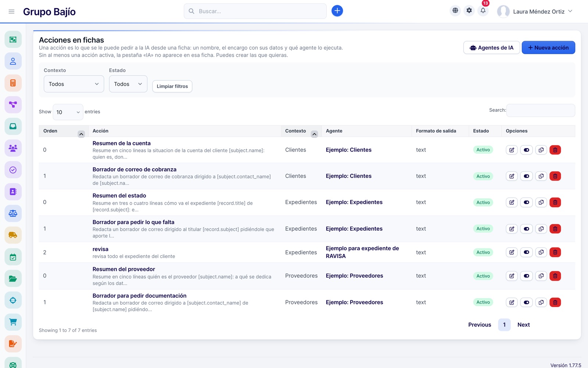Open the calendar check sidebar icon
This screenshot has height=368, width=588.
tap(13, 257)
